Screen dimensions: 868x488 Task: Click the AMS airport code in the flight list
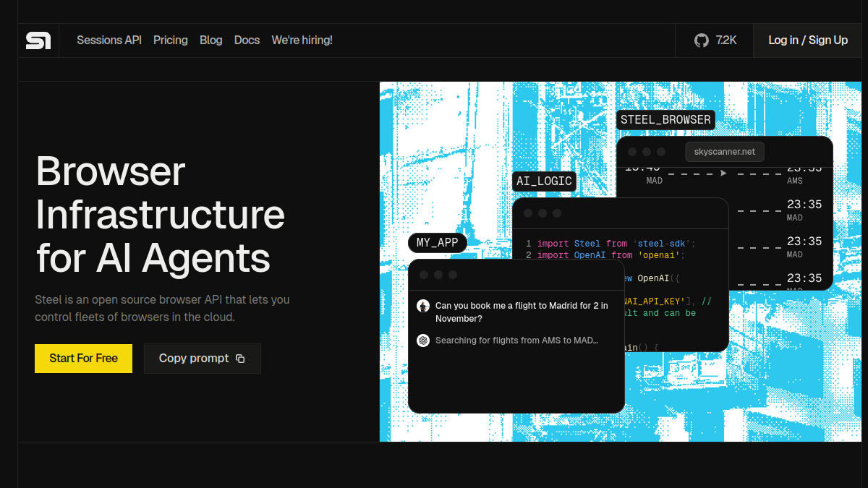[795, 181]
